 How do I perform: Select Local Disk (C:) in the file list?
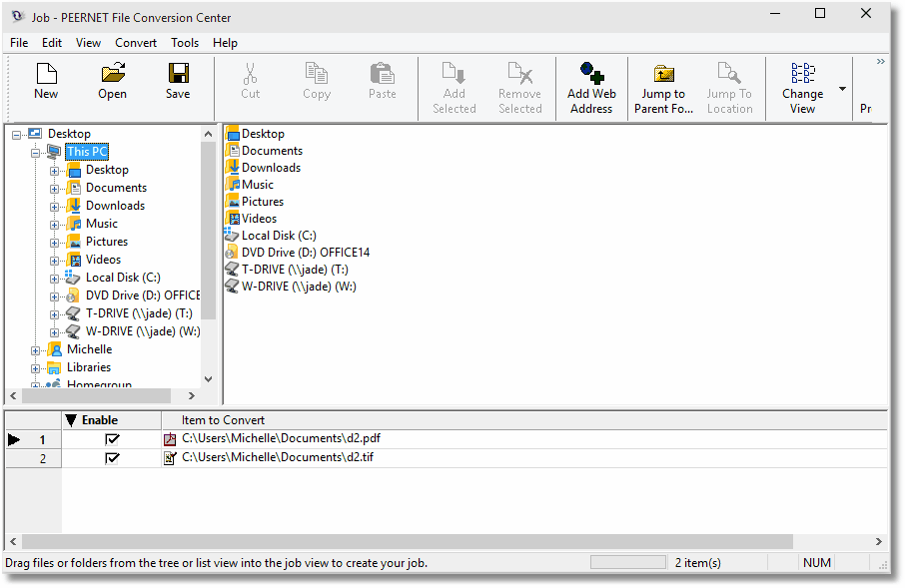tap(270, 236)
